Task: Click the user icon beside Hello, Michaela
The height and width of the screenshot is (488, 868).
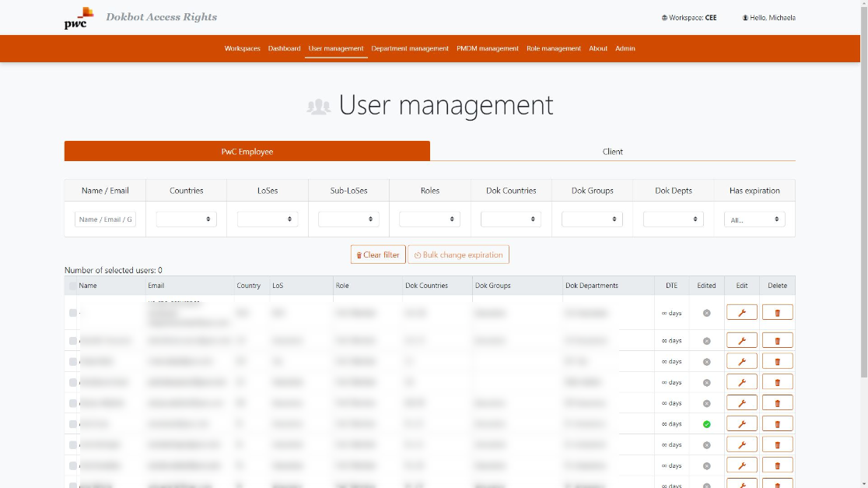Action: coord(745,18)
